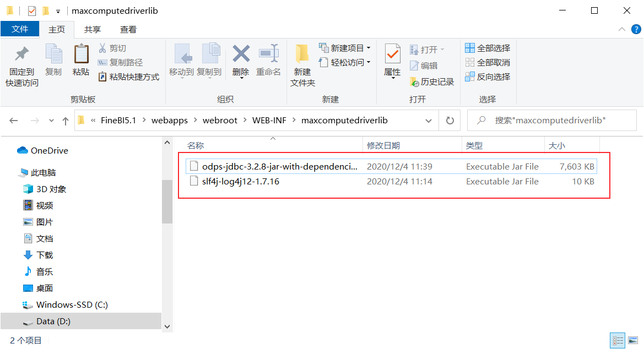
Task: Click the Help question mark icon
Action: click(x=636, y=30)
